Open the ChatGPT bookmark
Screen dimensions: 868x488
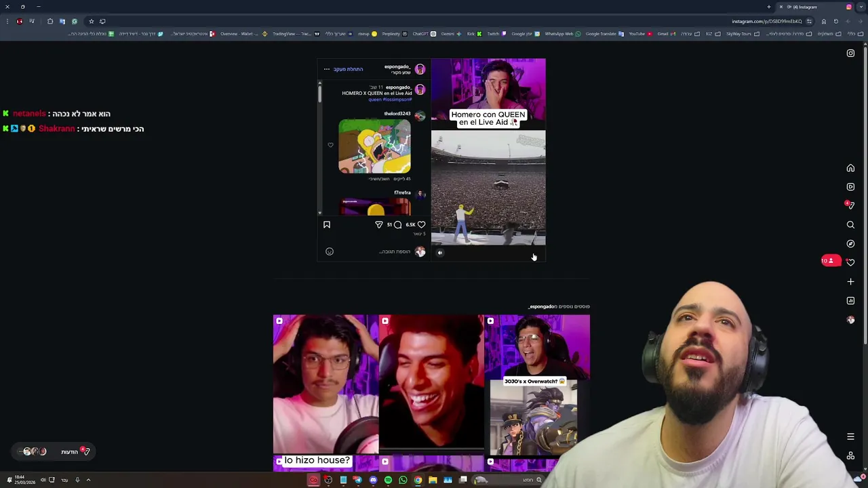[x=424, y=34]
